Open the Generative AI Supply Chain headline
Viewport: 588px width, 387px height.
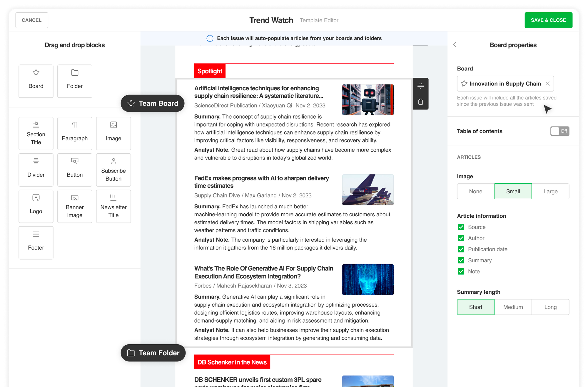(264, 272)
